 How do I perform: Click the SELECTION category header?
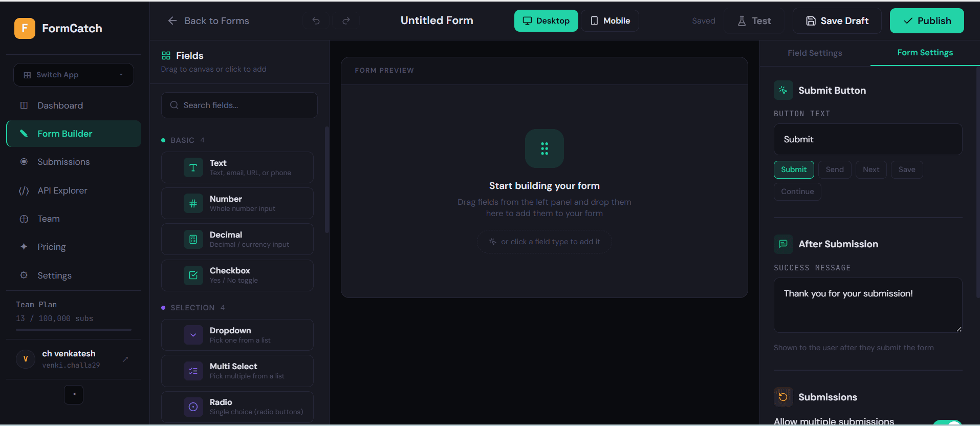pos(193,308)
